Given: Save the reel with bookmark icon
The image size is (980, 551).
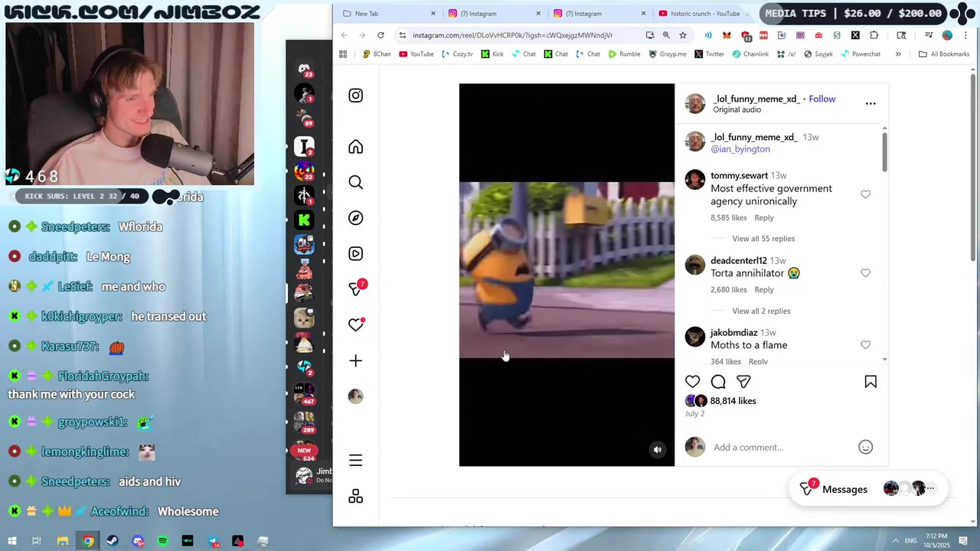Looking at the screenshot, I should pyautogui.click(x=871, y=382).
